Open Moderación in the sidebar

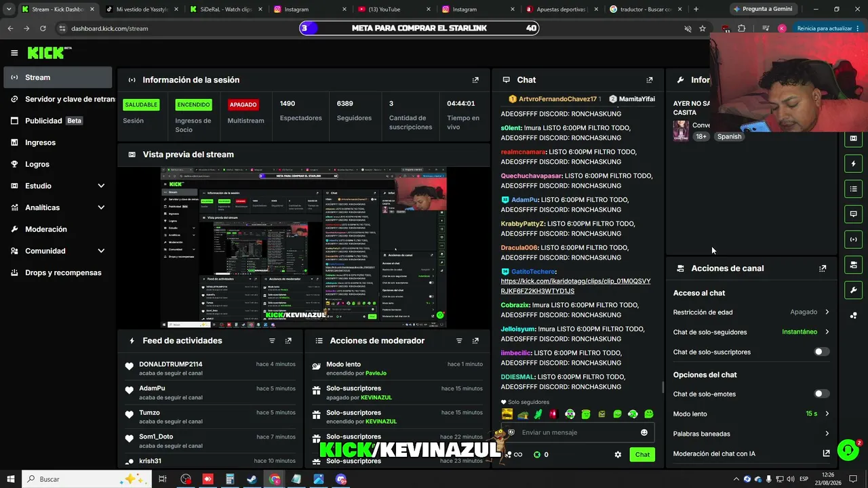coord(58,229)
